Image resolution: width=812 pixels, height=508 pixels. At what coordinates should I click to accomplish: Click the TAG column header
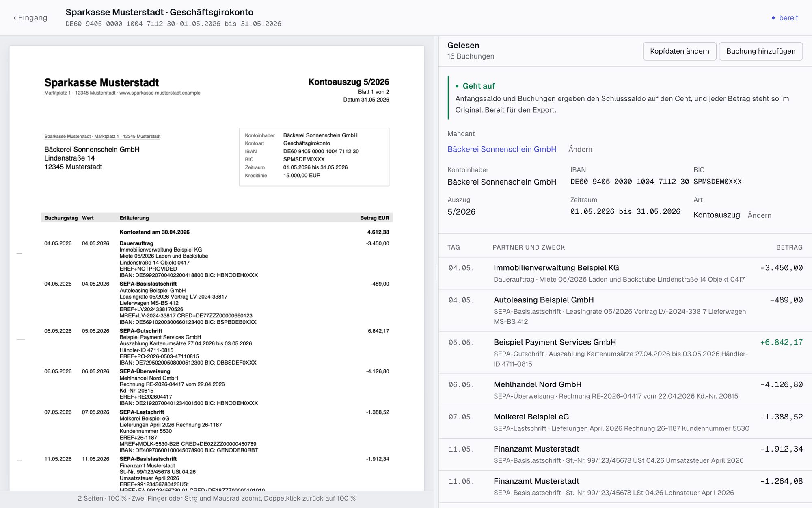(x=454, y=247)
